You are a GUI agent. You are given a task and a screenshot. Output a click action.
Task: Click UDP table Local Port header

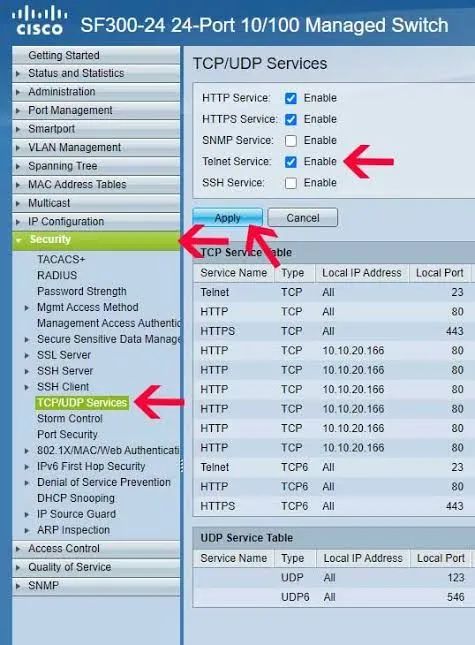point(441,558)
